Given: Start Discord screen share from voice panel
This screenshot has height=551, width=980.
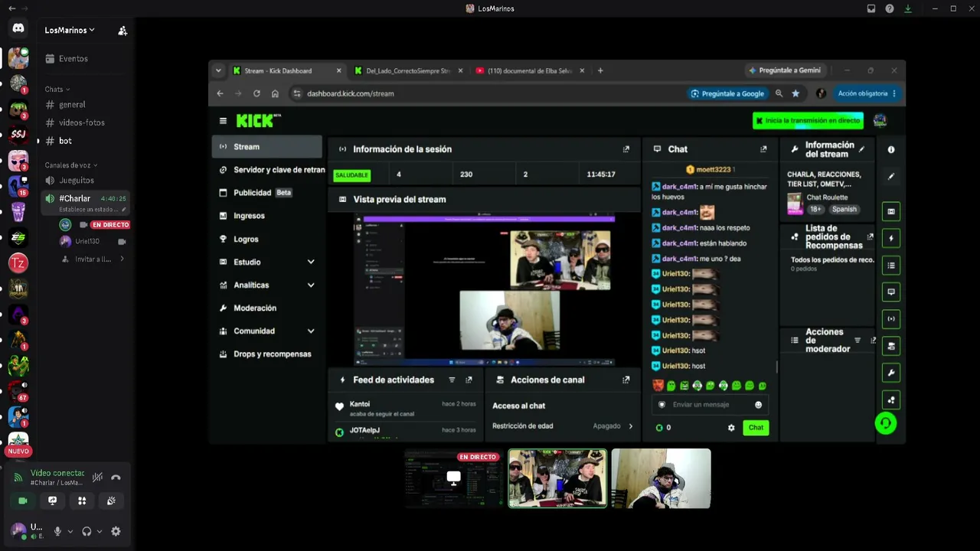Looking at the screenshot, I should click(x=52, y=500).
